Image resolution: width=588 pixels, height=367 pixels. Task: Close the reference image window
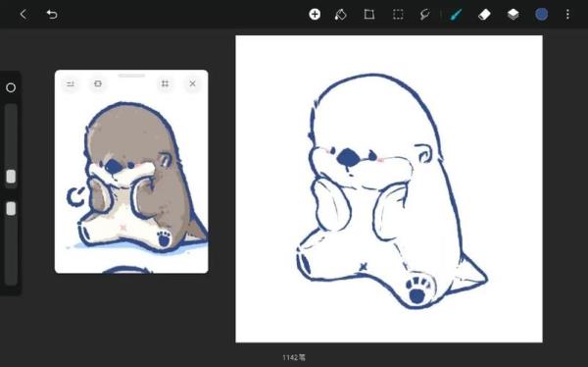[192, 83]
